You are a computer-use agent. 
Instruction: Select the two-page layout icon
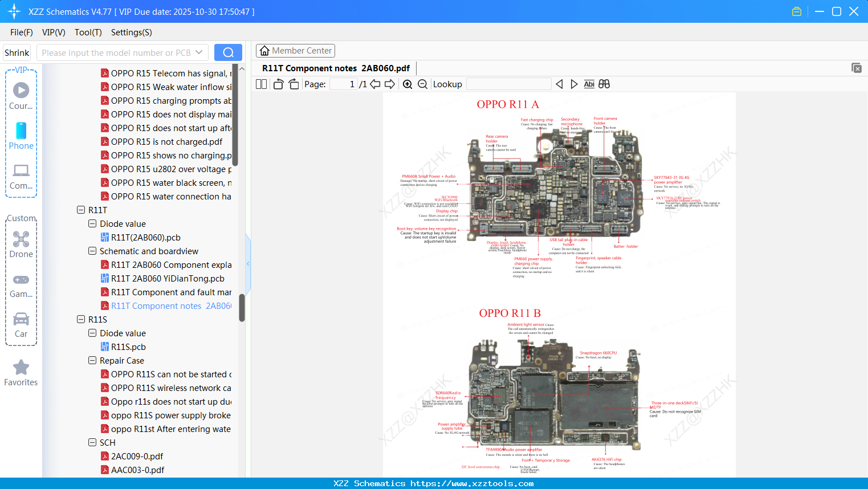pyautogui.click(x=260, y=84)
